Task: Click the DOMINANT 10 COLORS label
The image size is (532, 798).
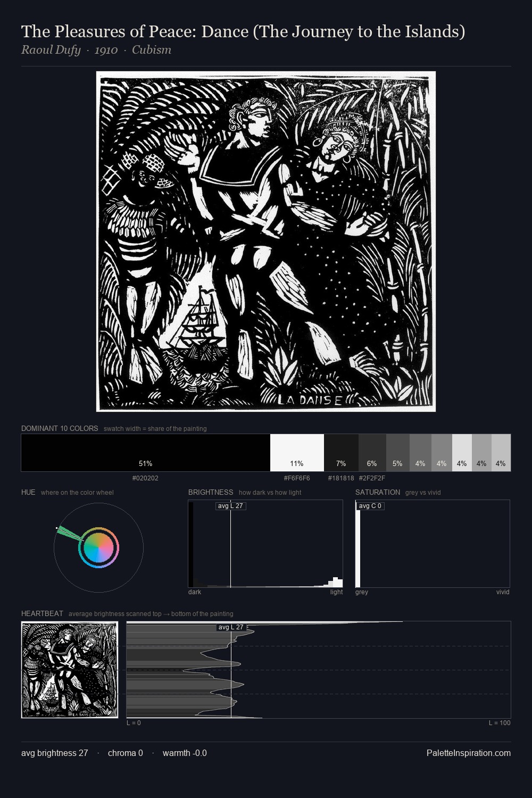Action: click(60, 428)
